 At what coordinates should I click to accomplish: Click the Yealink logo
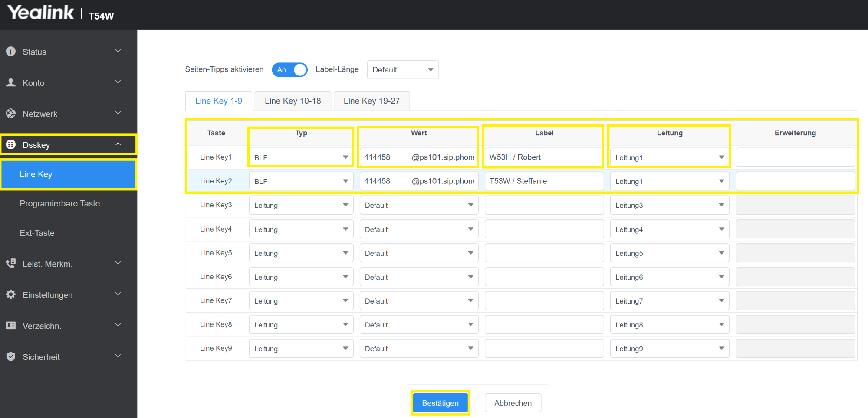(41, 12)
